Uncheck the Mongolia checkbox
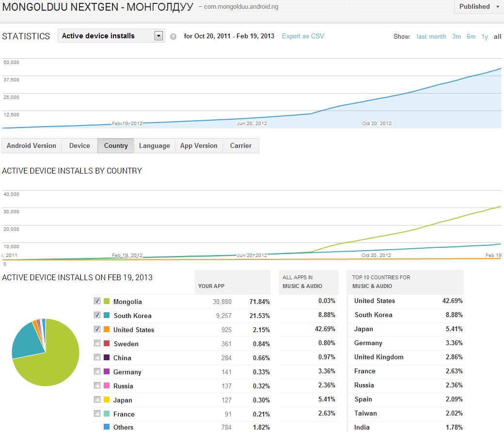This screenshot has width=504, height=432. pyautogui.click(x=97, y=301)
